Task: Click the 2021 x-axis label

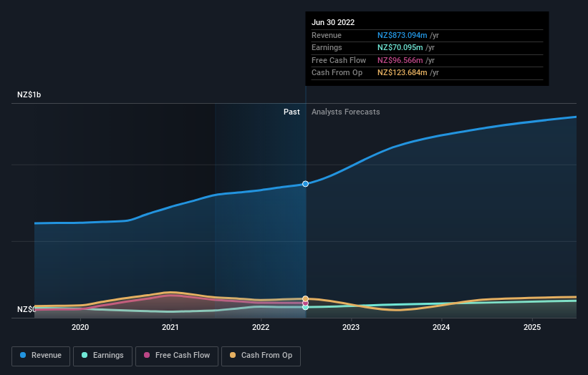Action: 170,327
